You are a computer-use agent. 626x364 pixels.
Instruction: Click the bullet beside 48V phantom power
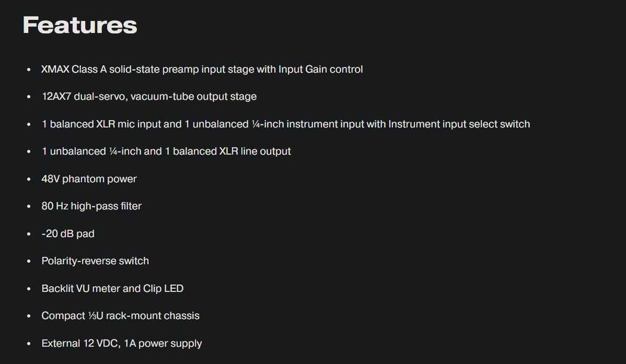(x=28, y=179)
